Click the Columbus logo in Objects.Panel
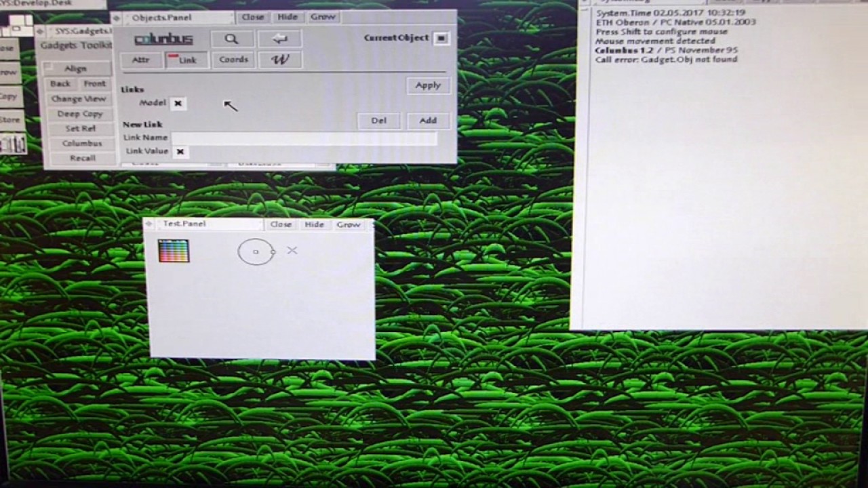The height and width of the screenshot is (488, 868). [163, 39]
